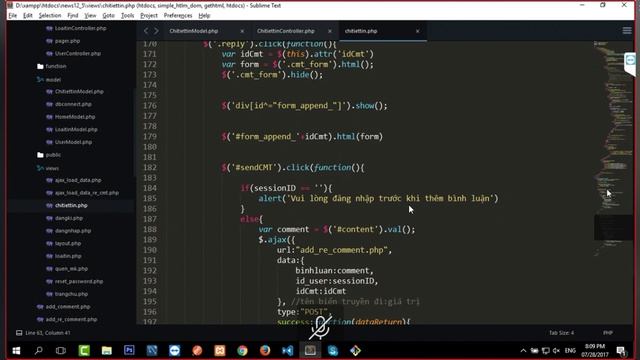The width and height of the screenshot is (640, 360).
Task: Open the Find menu
Action: click(73, 16)
